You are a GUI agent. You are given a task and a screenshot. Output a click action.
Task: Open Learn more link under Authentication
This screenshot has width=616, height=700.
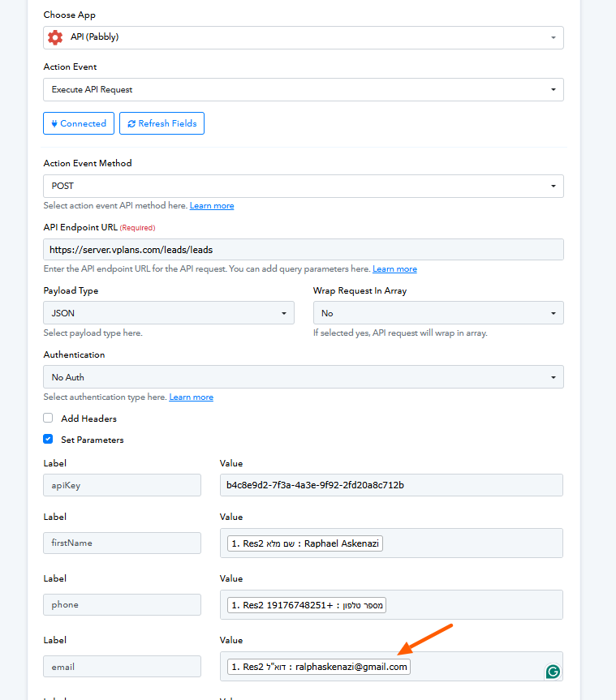pyautogui.click(x=192, y=397)
